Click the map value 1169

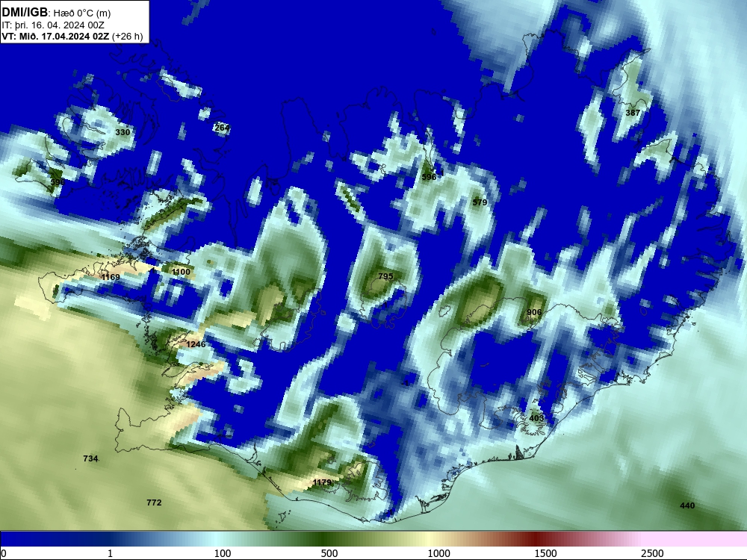111,277
